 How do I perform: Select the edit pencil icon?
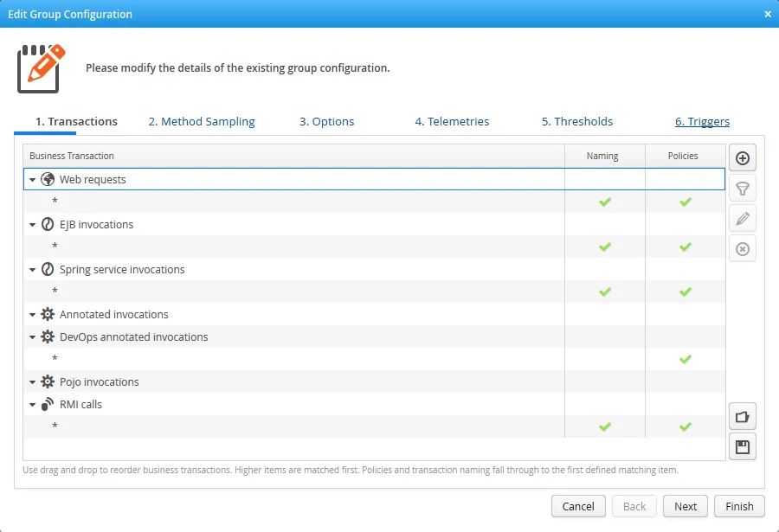(x=742, y=218)
